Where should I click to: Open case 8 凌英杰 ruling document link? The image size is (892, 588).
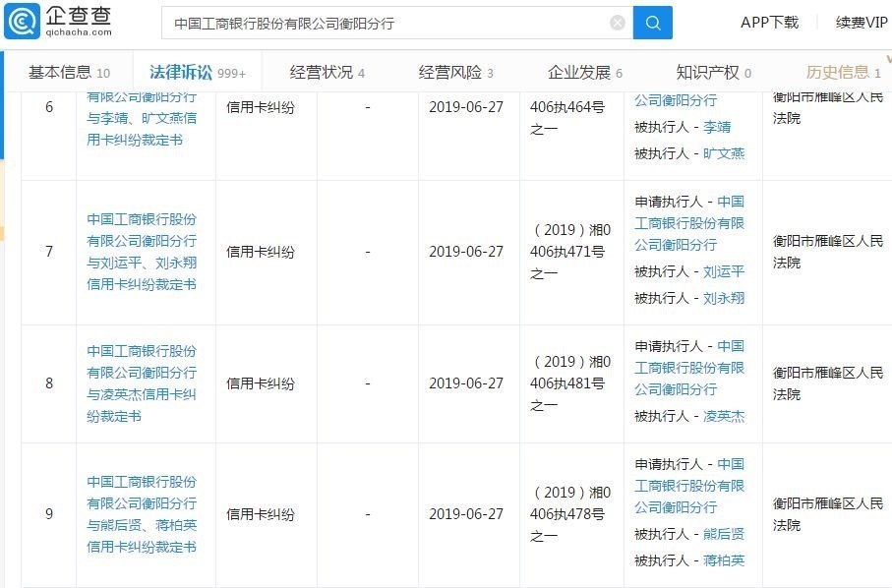coord(142,383)
